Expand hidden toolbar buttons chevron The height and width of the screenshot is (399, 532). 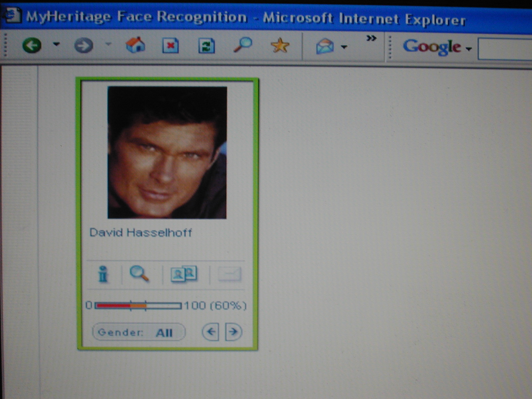point(371,38)
